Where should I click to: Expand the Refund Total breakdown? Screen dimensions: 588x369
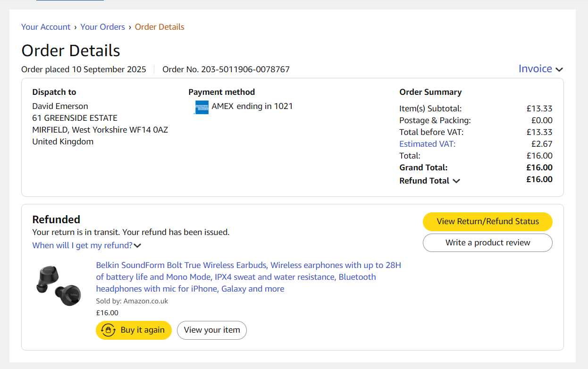pyautogui.click(x=429, y=181)
